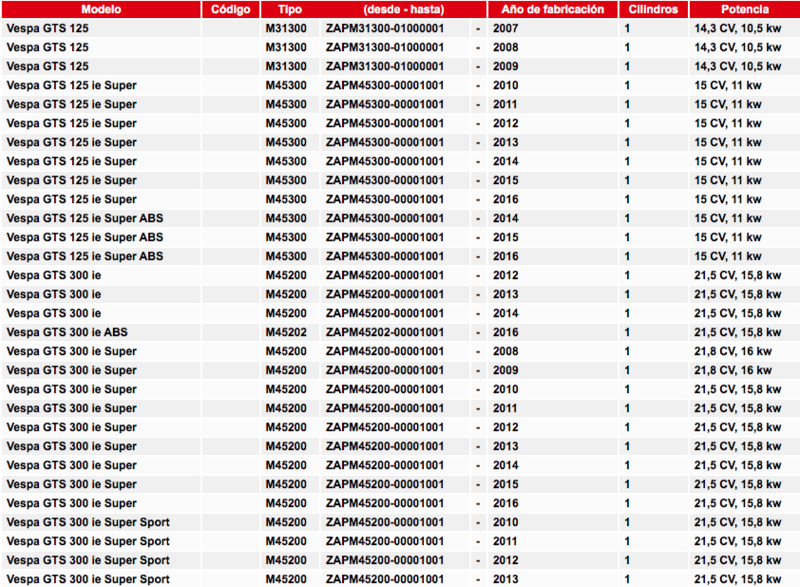Click cylinder count 1 in the GTS 300 ie ABS row

[x=627, y=333]
